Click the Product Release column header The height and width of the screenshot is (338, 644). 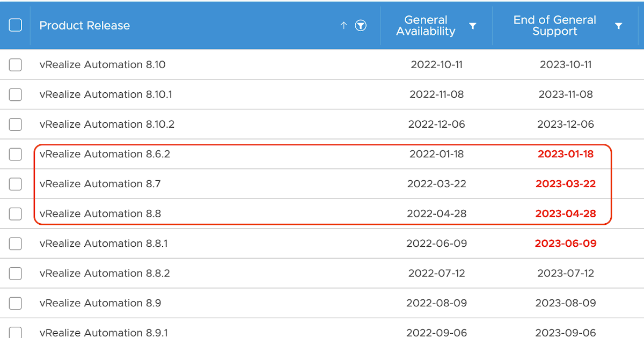pos(85,25)
